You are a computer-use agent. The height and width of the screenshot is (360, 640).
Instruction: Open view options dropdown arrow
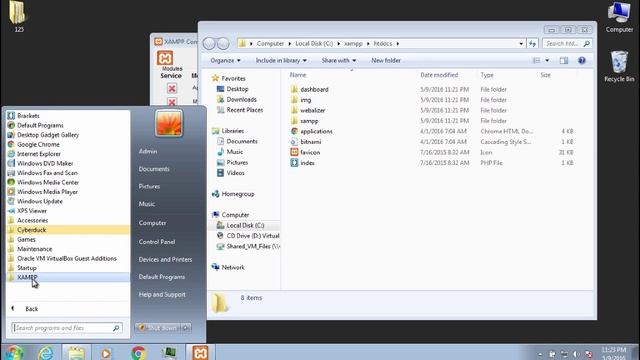coord(547,60)
